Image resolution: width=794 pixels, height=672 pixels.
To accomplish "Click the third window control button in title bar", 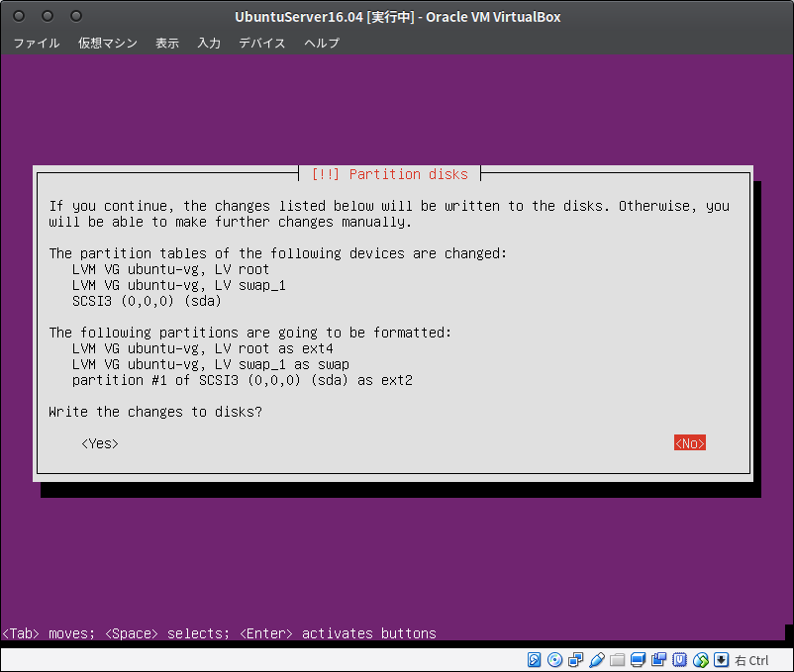I will 76,16.
